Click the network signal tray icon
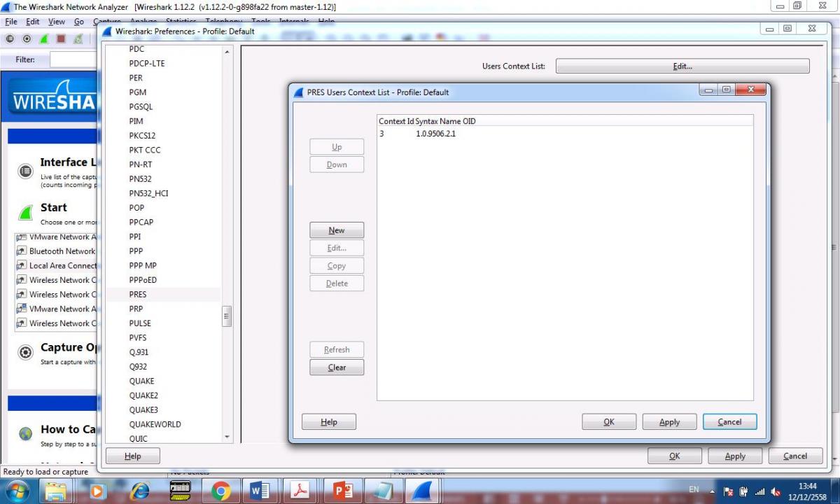This screenshot has height=504, width=840. (x=760, y=491)
